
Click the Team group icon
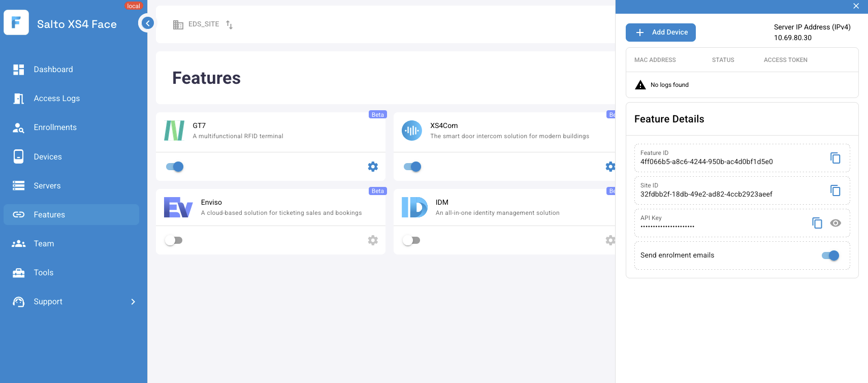pyautogui.click(x=19, y=244)
